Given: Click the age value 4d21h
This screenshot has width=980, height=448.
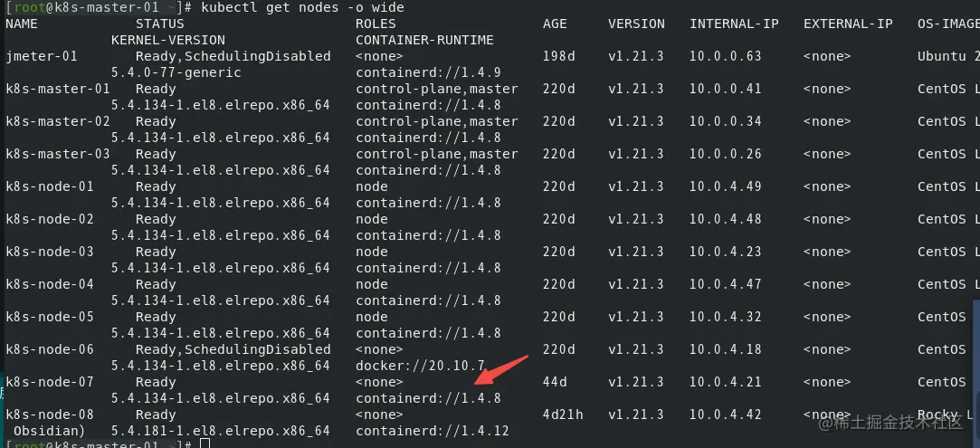Looking at the screenshot, I should coord(563,415).
